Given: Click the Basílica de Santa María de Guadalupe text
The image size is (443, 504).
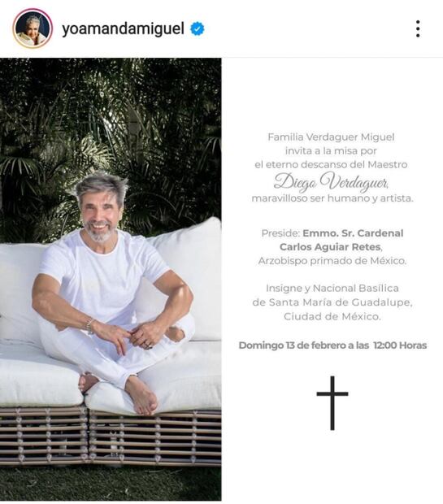Looking at the screenshot, I should (332, 295).
